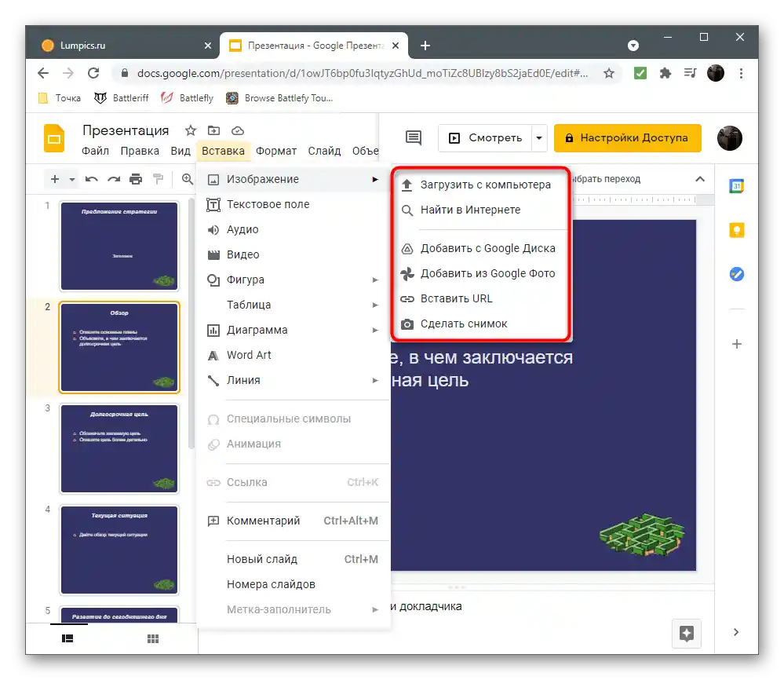Image resolution: width=784 pixels, height=680 pixels.
Task: Insert Аудио from menu
Action: [x=293, y=229]
